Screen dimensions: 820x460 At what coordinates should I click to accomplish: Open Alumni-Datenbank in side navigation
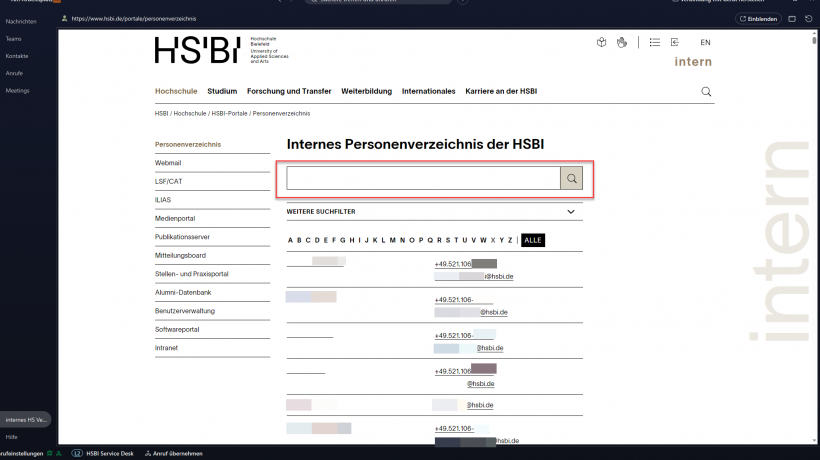183,293
